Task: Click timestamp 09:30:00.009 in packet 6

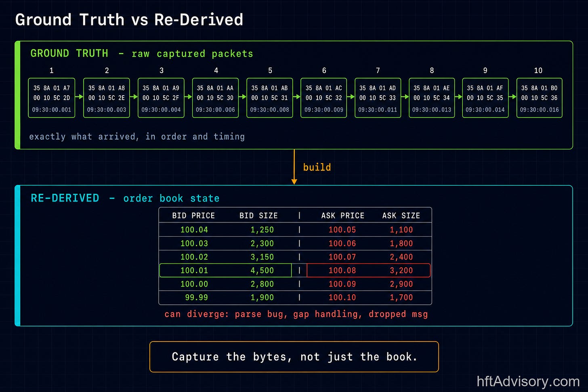Action: [324, 110]
